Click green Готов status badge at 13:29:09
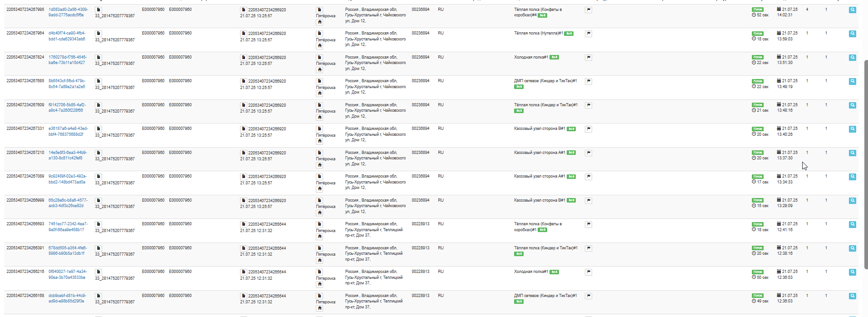The image size is (868, 317). pos(758,200)
